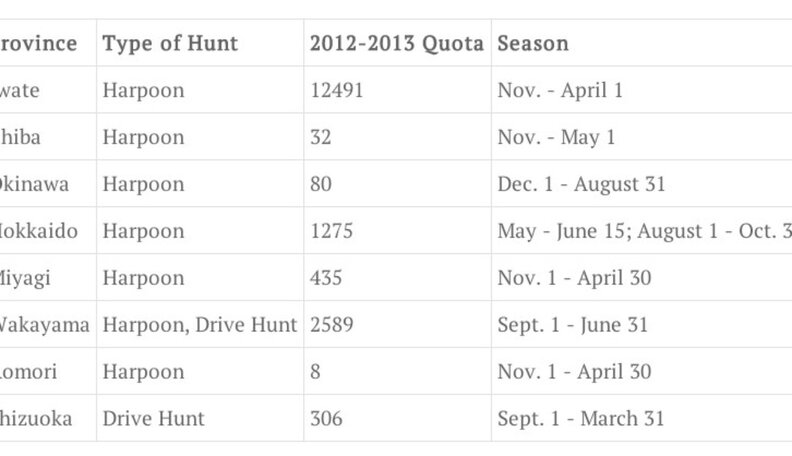Click the Province column header

[39, 44]
